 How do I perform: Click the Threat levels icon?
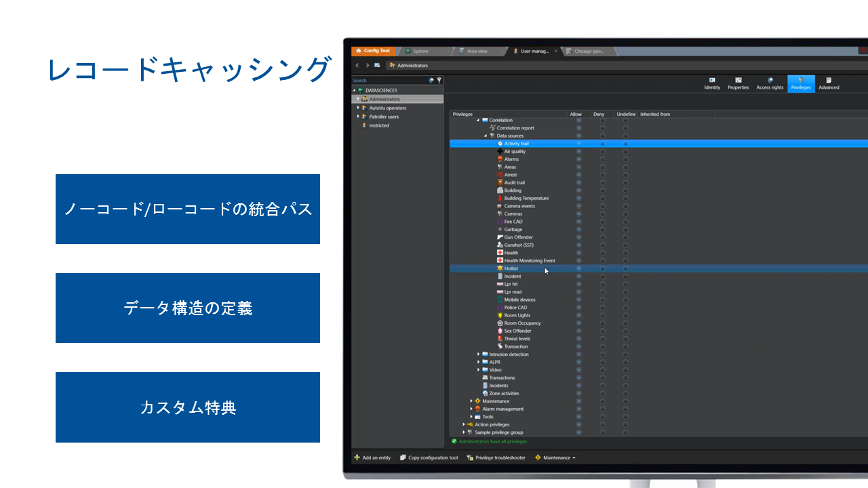coord(500,339)
